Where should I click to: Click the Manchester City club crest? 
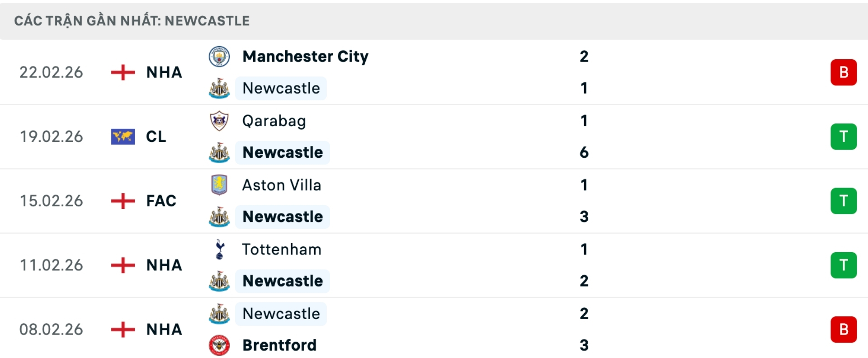[219, 57]
